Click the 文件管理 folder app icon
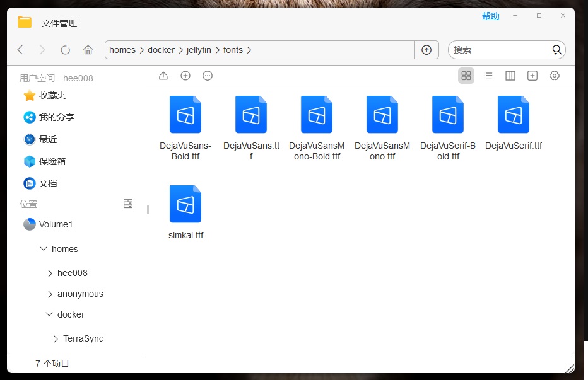The width and height of the screenshot is (588, 380). tap(25, 22)
